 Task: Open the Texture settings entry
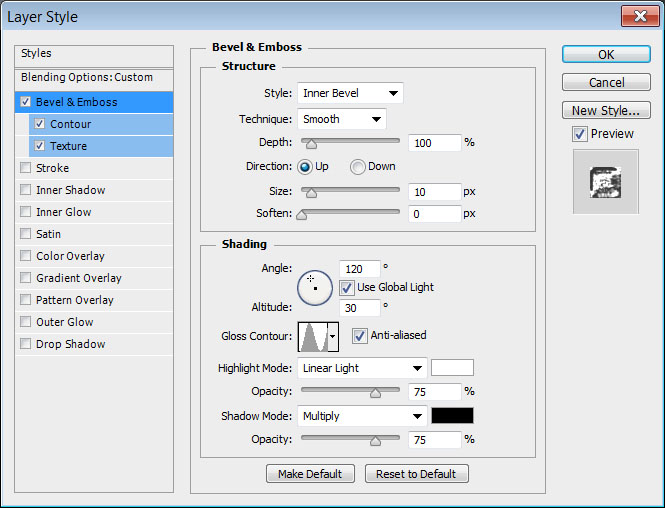point(68,146)
